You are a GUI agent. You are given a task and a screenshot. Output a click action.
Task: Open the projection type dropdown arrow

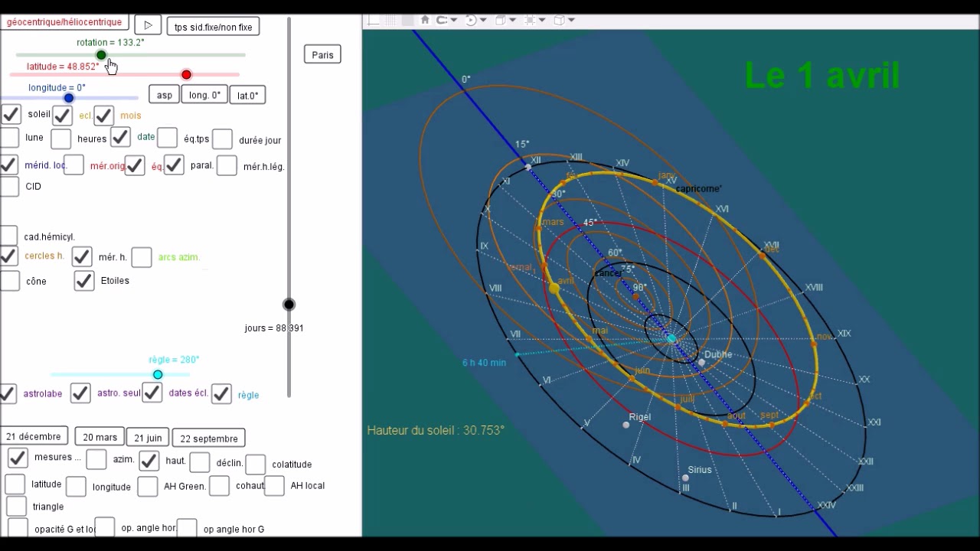[x=571, y=20]
